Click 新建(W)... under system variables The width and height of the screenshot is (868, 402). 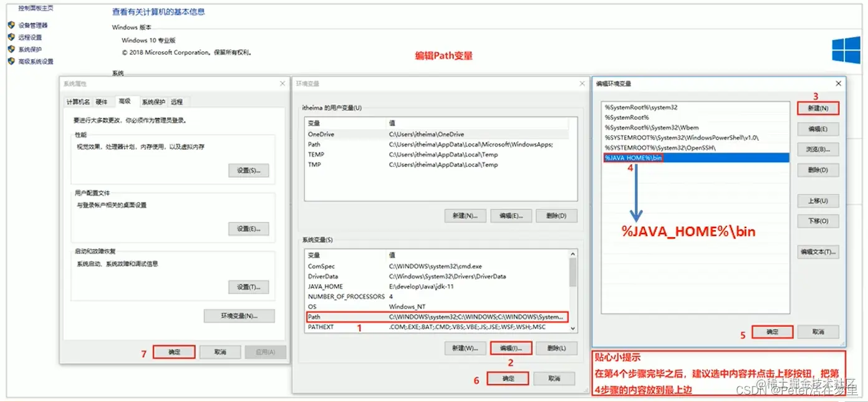(x=465, y=348)
